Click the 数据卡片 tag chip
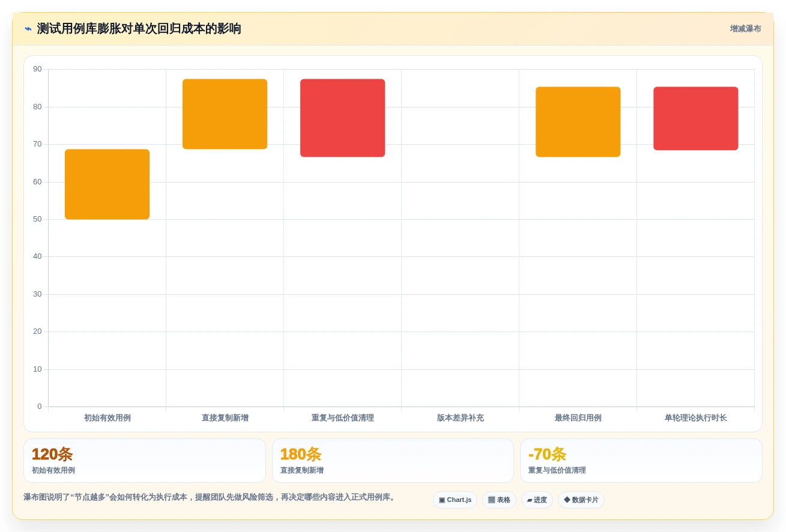 (x=581, y=500)
